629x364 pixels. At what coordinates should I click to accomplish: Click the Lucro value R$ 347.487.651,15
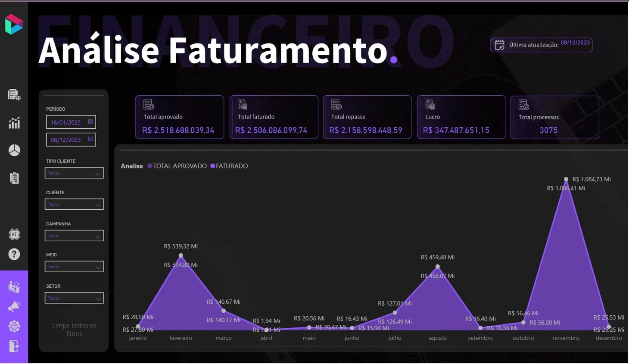pos(456,130)
